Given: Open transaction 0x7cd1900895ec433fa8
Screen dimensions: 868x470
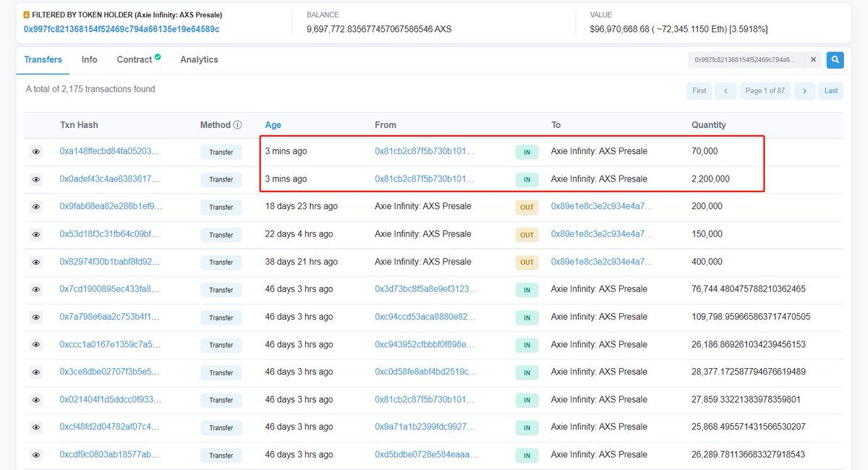Looking at the screenshot, I should pyautogui.click(x=109, y=289).
